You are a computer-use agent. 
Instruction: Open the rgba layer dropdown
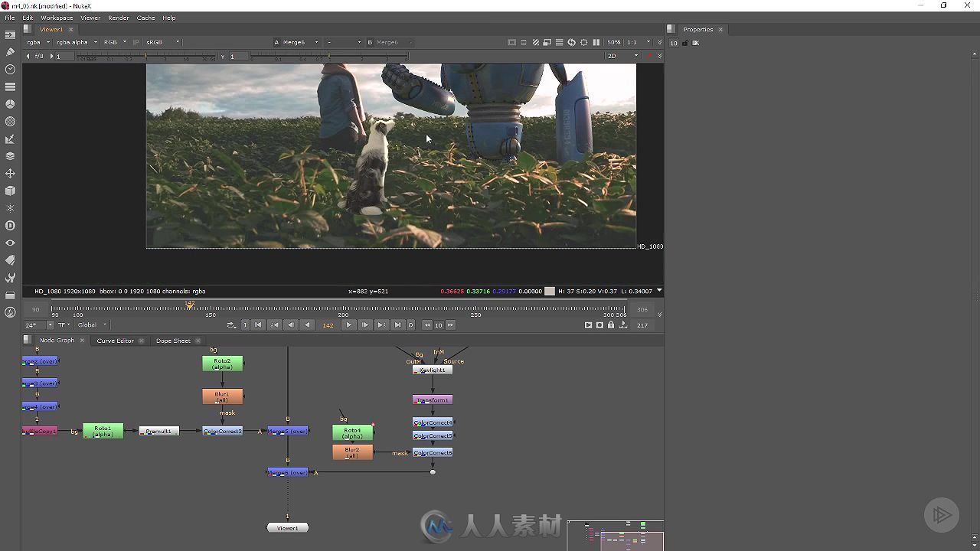pos(38,42)
